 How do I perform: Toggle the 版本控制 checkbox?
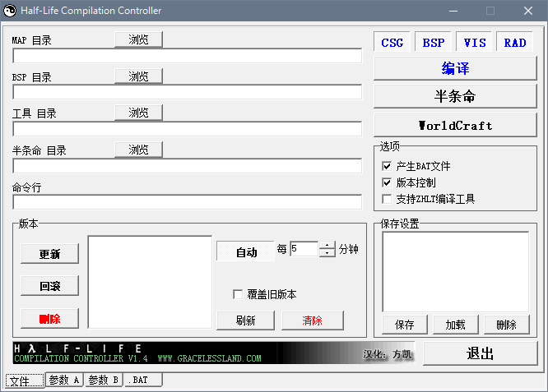point(388,182)
